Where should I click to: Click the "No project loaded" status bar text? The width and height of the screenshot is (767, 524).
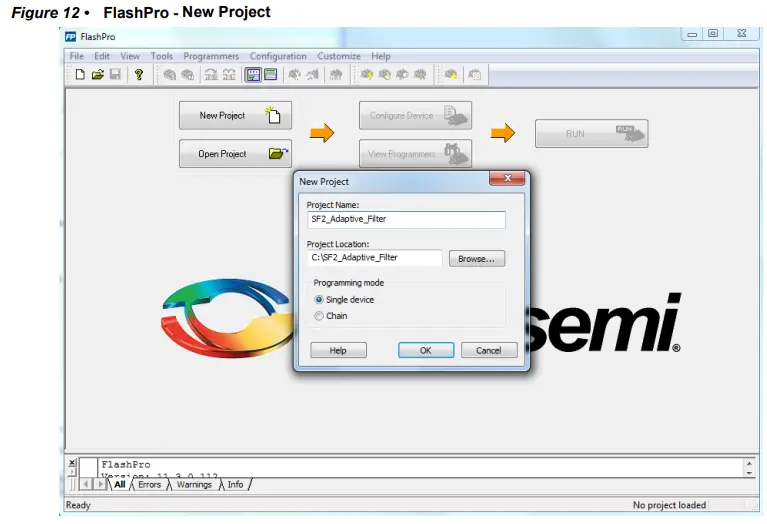point(669,505)
